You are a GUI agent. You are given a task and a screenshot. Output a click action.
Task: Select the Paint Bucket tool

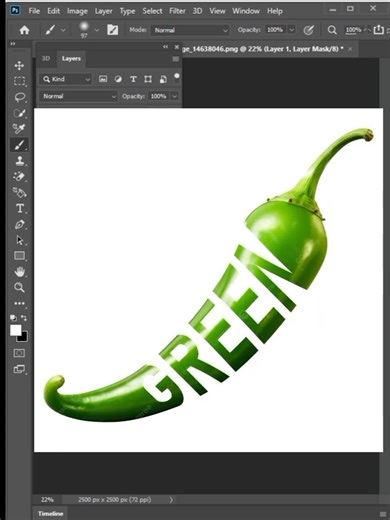pos(19,192)
